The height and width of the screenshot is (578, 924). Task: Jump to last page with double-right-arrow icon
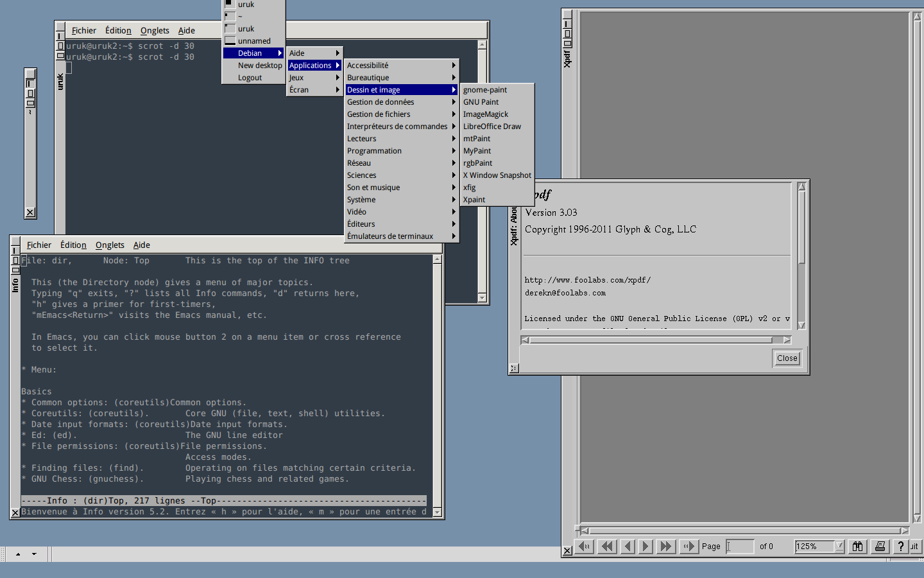(666, 547)
